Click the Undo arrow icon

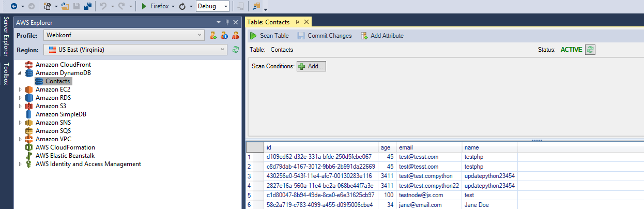[x=103, y=6]
